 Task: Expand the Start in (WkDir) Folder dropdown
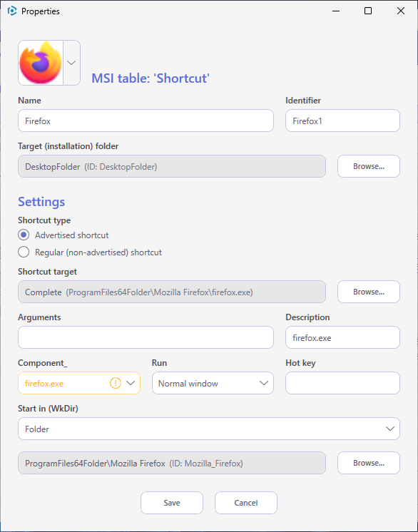point(209,429)
